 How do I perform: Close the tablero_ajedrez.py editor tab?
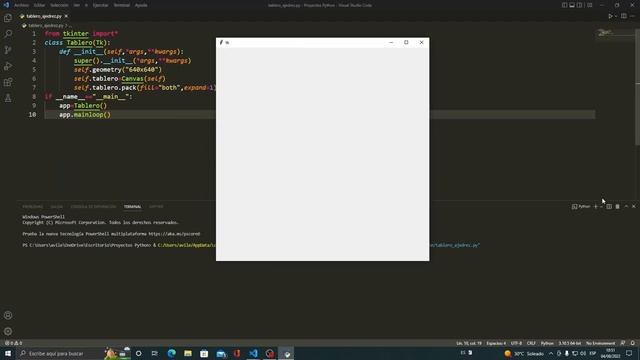point(66,16)
